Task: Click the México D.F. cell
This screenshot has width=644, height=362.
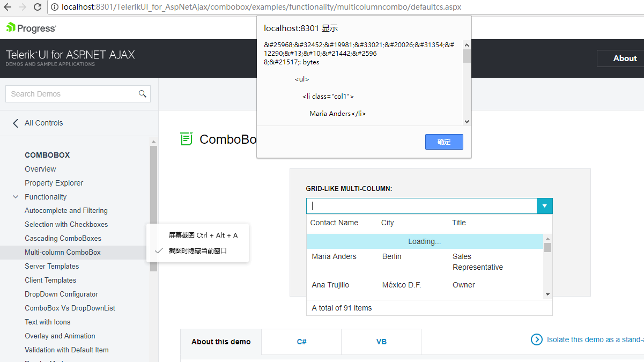Action: click(402, 285)
